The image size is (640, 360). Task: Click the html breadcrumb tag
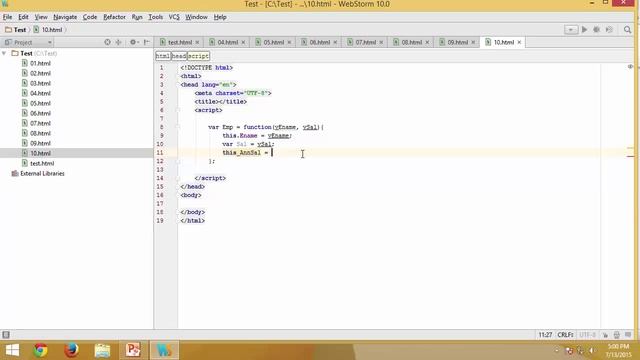tap(163, 56)
